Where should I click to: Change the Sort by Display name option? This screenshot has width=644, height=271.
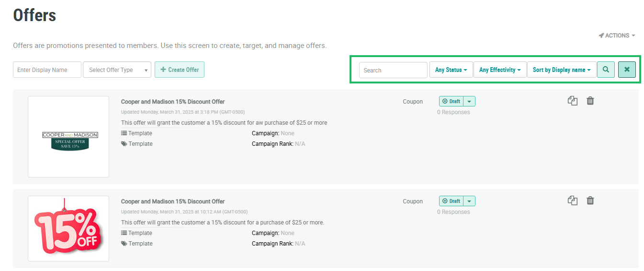(561, 70)
